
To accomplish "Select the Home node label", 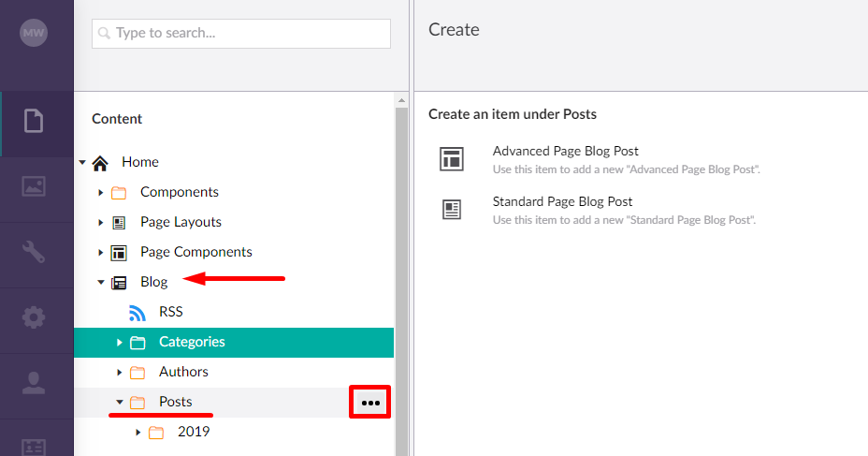I will pos(140,162).
